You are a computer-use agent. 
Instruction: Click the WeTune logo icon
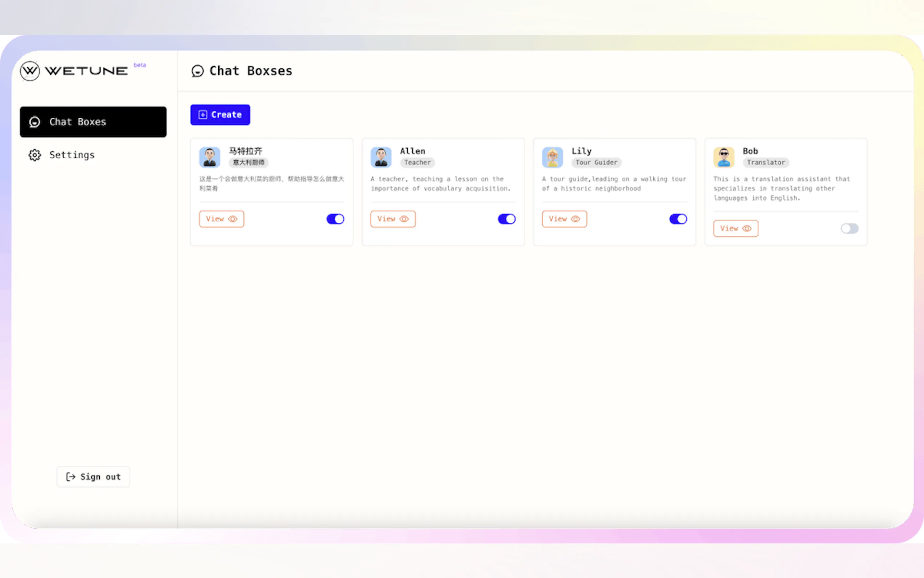30,71
